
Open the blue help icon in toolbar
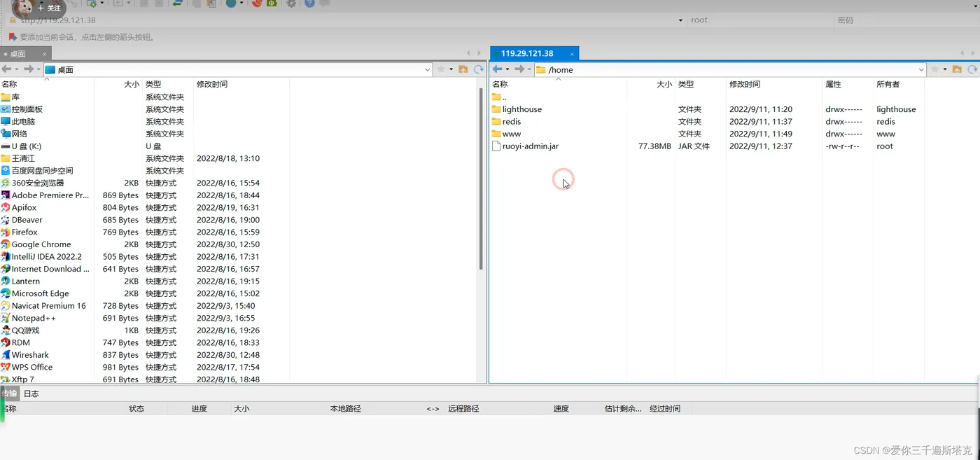309,4
